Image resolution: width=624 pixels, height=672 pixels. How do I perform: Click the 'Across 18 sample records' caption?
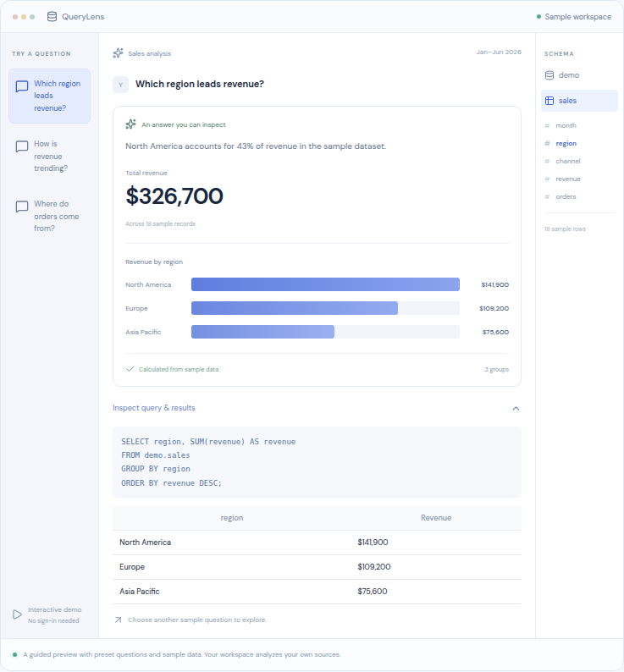point(160,223)
